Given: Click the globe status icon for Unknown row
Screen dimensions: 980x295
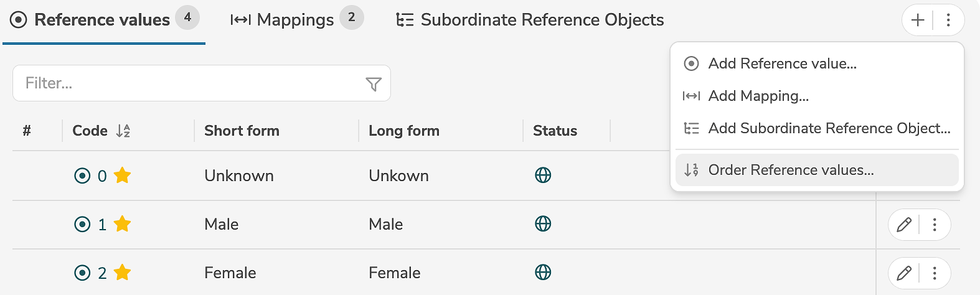Looking at the screenshot, I should tap(543, 176).
